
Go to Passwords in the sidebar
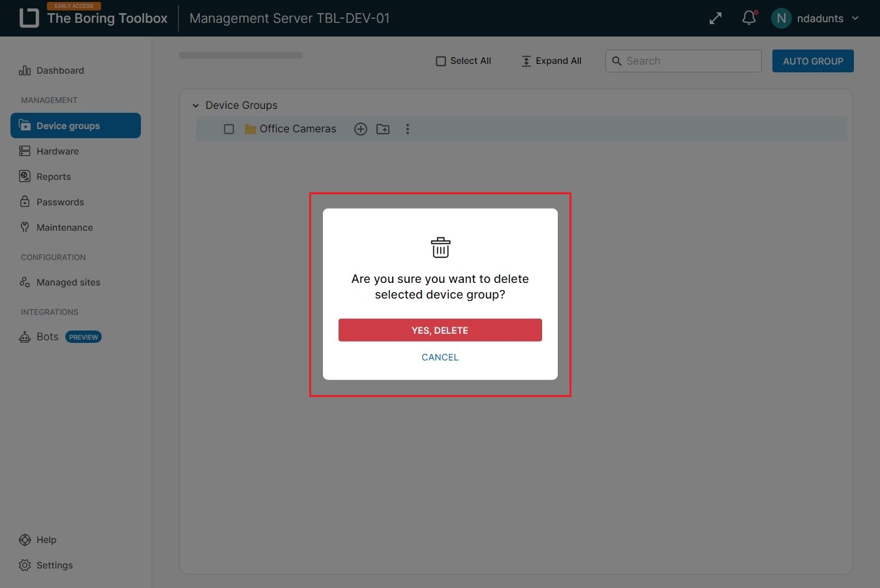(x=60, y=202)
